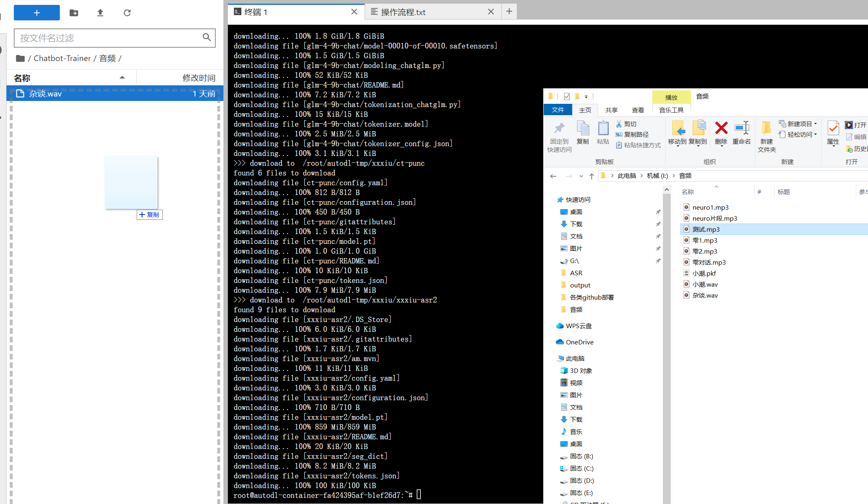Viewport: 868px width, 504px height.
Task: Click the Chatbot-Trainer breadcrumb link
Action: (62, 58)
